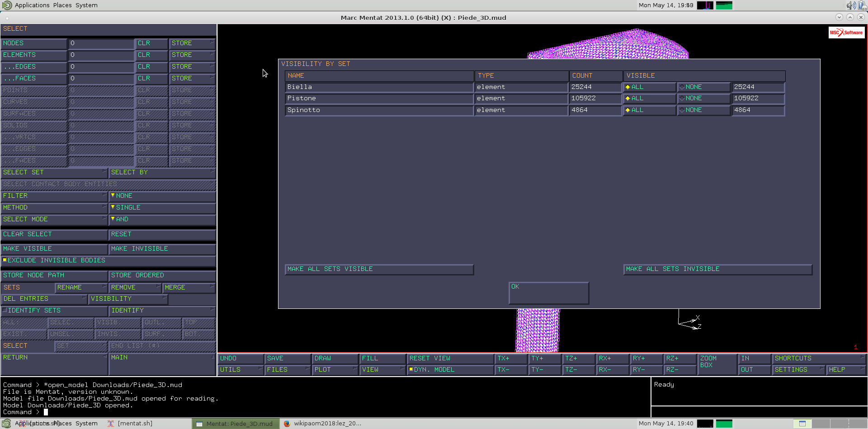868x429 pixels.
Task: Click MAKE INVISIBLE button
Action: [162, 249]
